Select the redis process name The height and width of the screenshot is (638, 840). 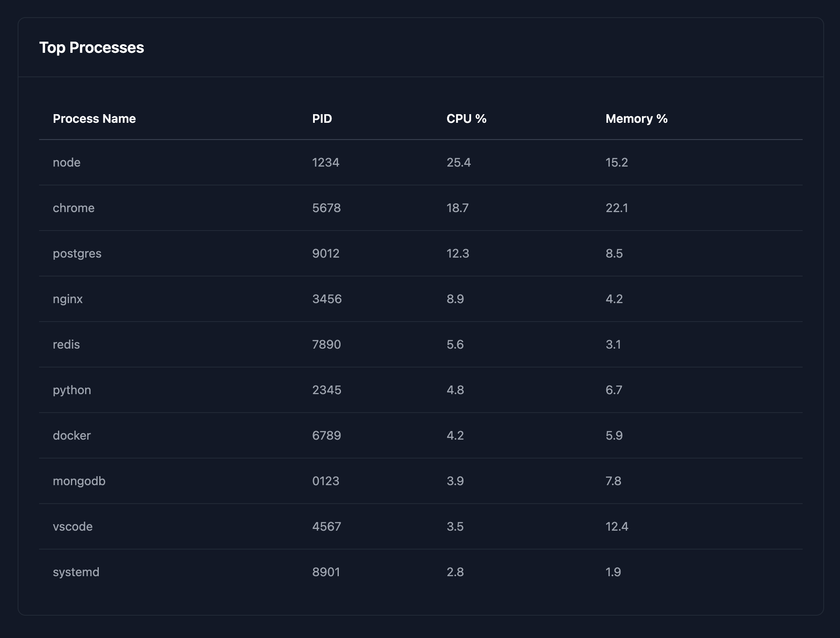(x=66, y=344)
